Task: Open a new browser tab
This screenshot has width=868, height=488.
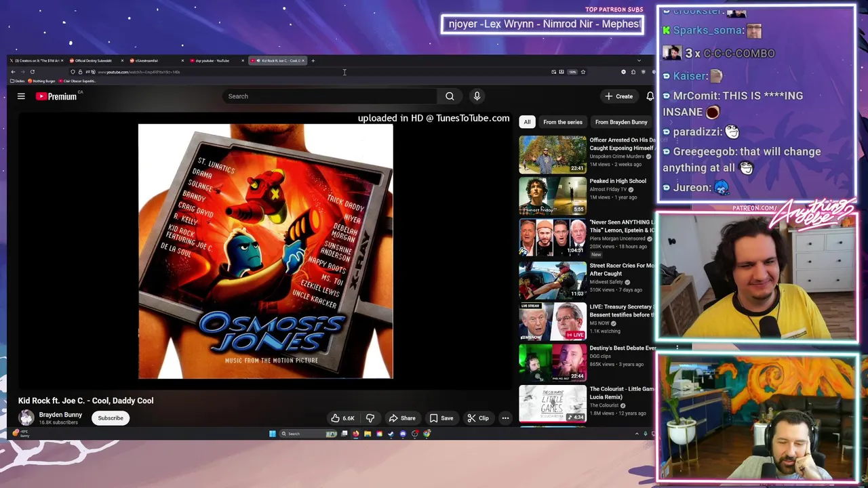Action: tap(313, 60)
